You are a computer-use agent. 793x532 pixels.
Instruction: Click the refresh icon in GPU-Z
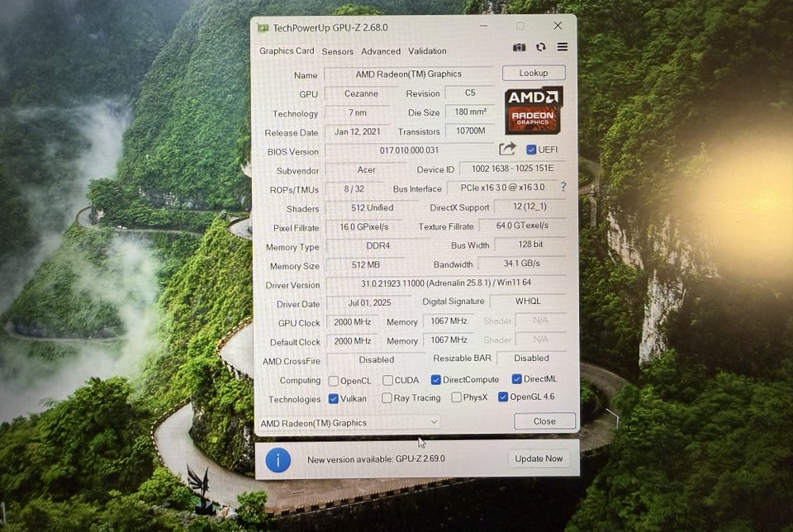point(540,47)
